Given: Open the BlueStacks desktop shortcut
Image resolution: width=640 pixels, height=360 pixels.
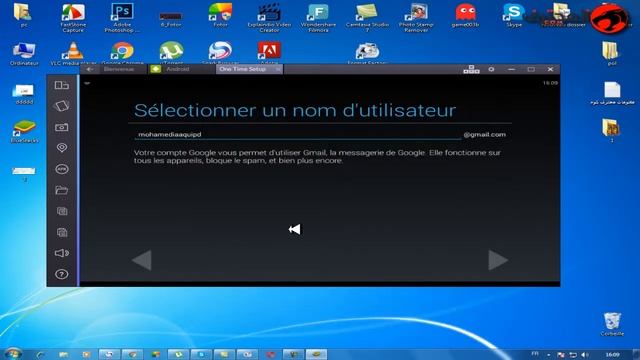Looking at the screenshot, I should (x=24, y=131).
